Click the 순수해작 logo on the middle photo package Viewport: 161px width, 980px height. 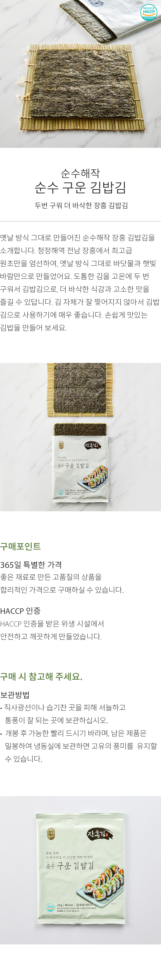62,445
